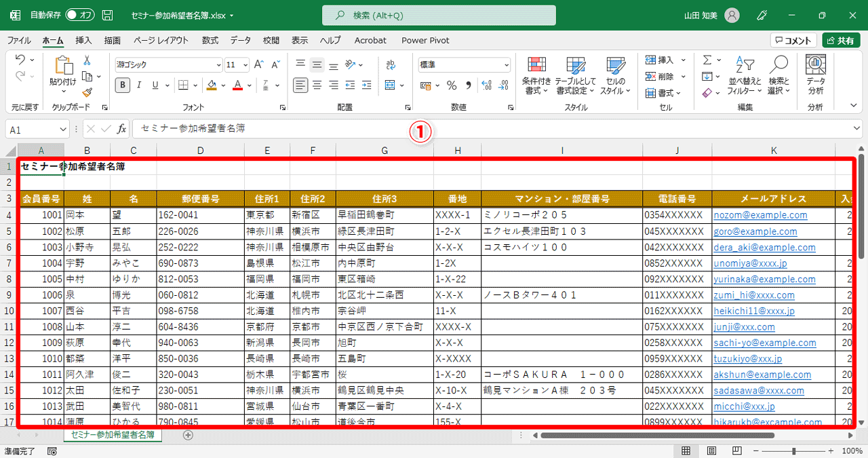
Task: Click the 検索 (Alt+Q) search box
Action: [x=438, y=15]
